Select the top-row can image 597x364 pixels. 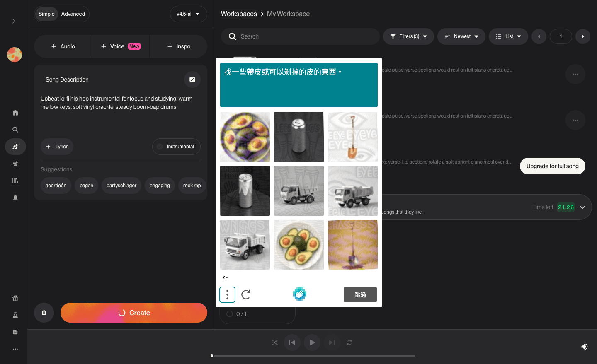coord(299,137)
